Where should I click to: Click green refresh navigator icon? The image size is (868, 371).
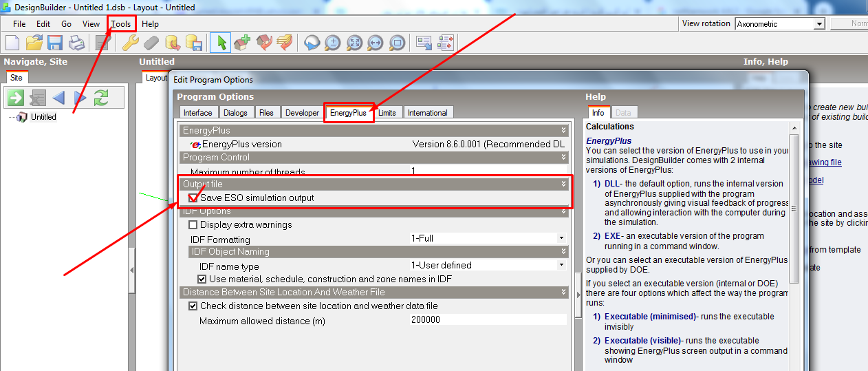pyautogui.click(x=101, y=98)
